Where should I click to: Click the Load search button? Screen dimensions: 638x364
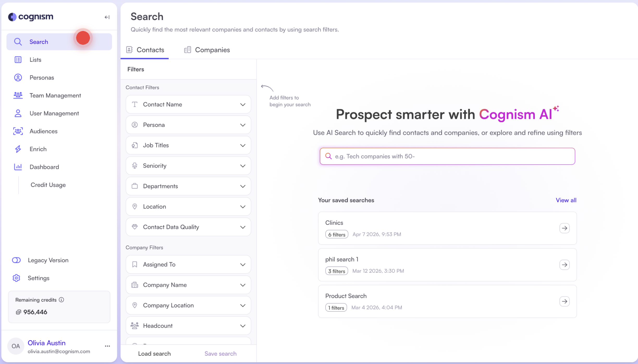[154, 354]
